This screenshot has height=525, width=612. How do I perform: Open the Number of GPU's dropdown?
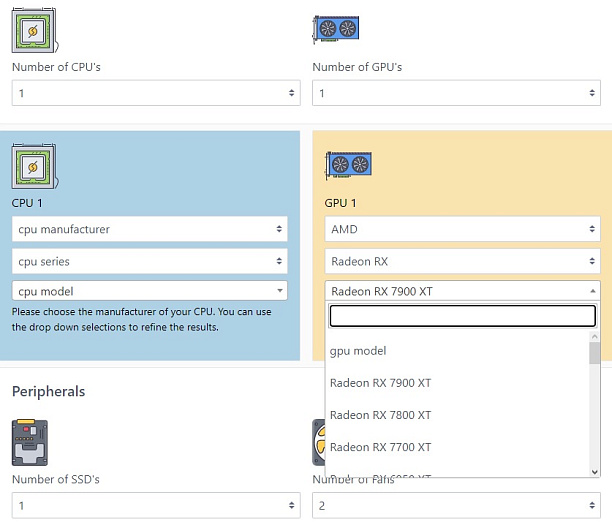(456, 93)
